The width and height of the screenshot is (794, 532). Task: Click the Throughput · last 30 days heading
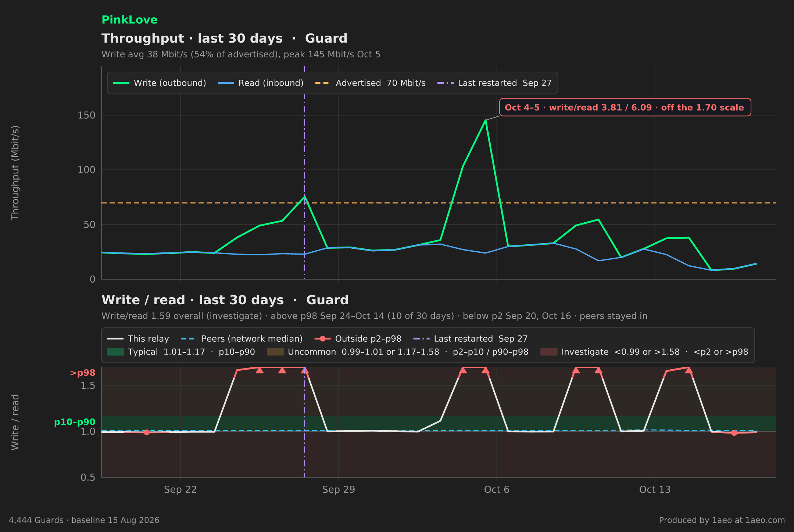click(x=224, y=39)
